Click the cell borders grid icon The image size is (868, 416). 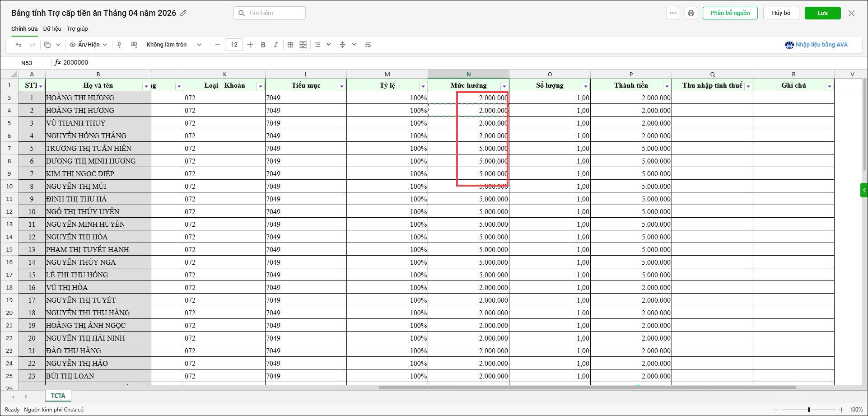pos(290,45)
